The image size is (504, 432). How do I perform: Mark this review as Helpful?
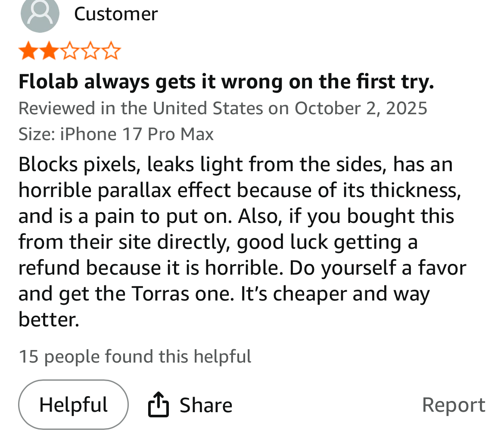point(73,404)
